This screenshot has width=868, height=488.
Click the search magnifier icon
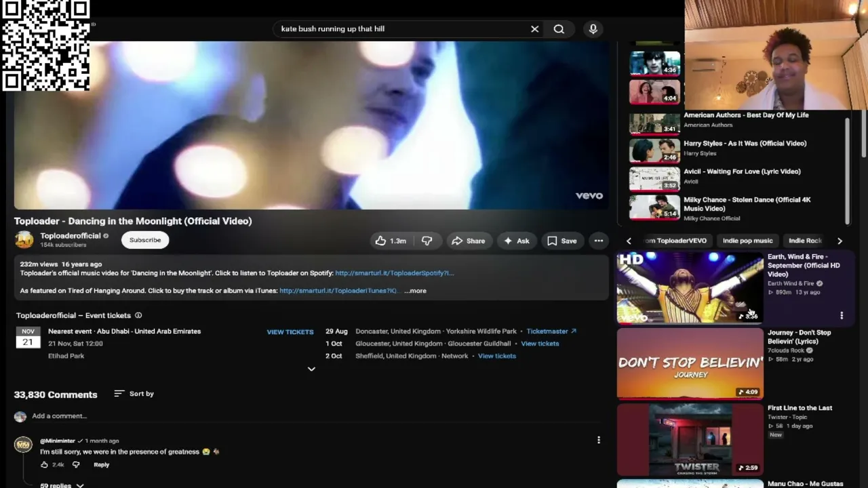click(559, 29)
